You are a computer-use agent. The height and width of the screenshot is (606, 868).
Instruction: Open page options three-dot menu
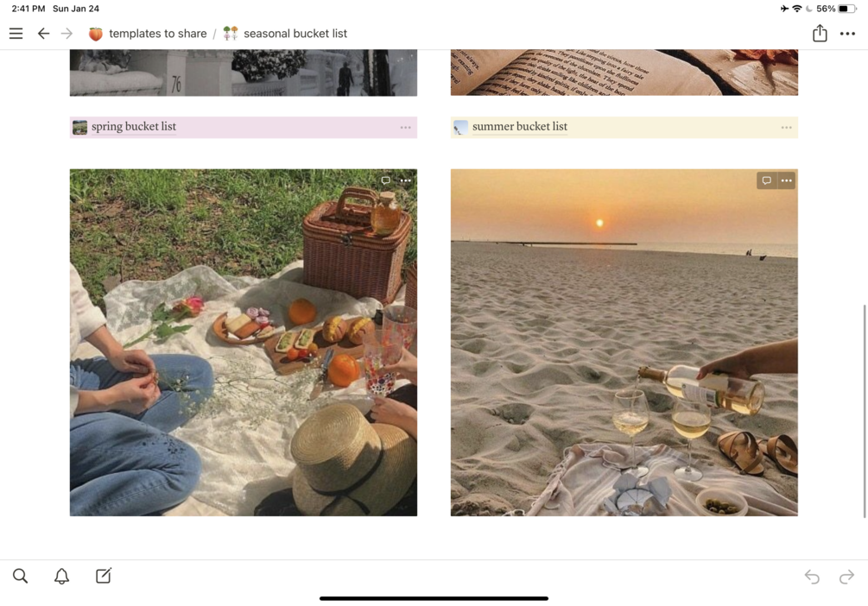tap(847, 34)
